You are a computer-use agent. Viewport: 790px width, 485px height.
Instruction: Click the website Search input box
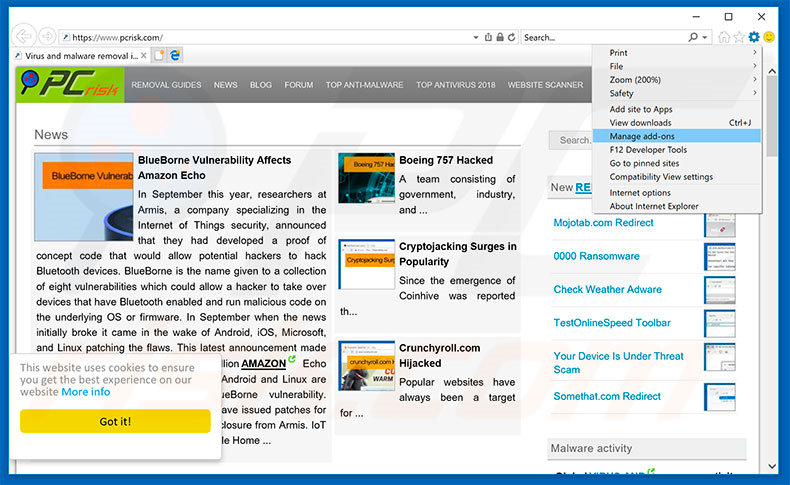(570, 140)
